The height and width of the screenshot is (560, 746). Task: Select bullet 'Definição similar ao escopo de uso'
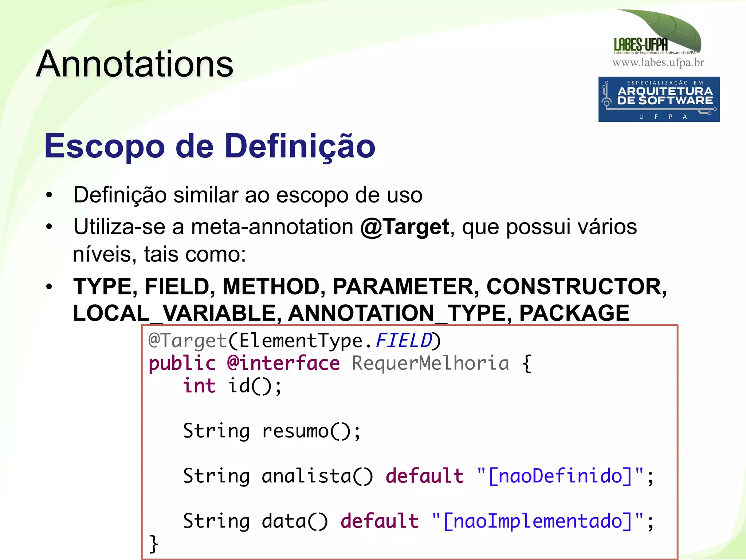point(248,195)
